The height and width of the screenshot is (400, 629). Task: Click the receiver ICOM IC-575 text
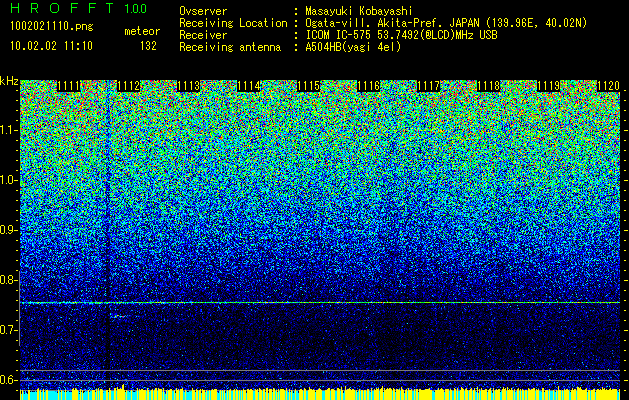tap(401, 35)
